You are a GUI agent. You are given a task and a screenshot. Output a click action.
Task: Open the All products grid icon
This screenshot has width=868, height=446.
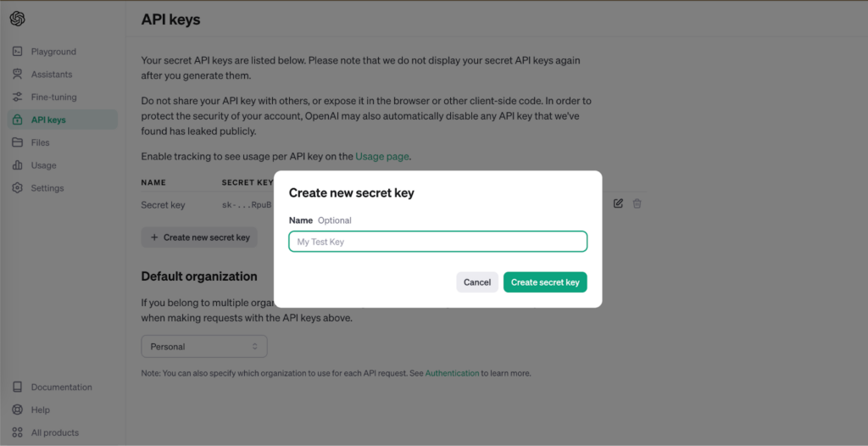coord(17,432)
